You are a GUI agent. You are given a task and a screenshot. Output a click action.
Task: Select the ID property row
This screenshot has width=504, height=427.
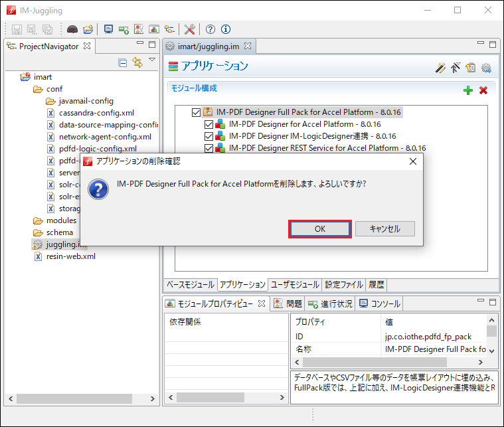point(389,336)
